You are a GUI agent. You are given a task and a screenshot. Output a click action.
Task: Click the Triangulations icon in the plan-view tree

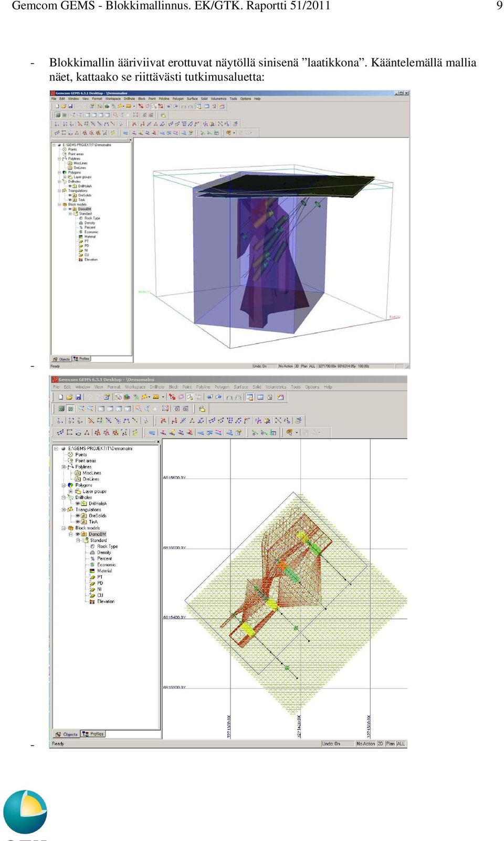click(71, 510)
